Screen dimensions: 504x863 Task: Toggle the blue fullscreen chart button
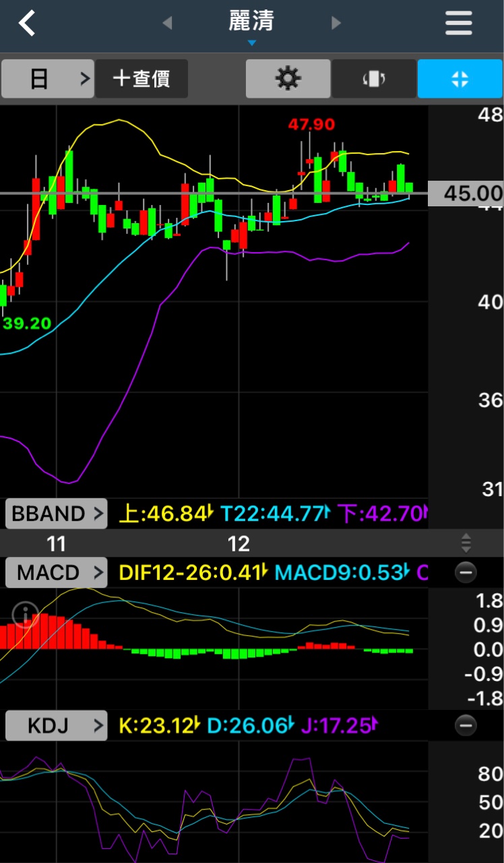pyautogui.click(x=460, y=79)
